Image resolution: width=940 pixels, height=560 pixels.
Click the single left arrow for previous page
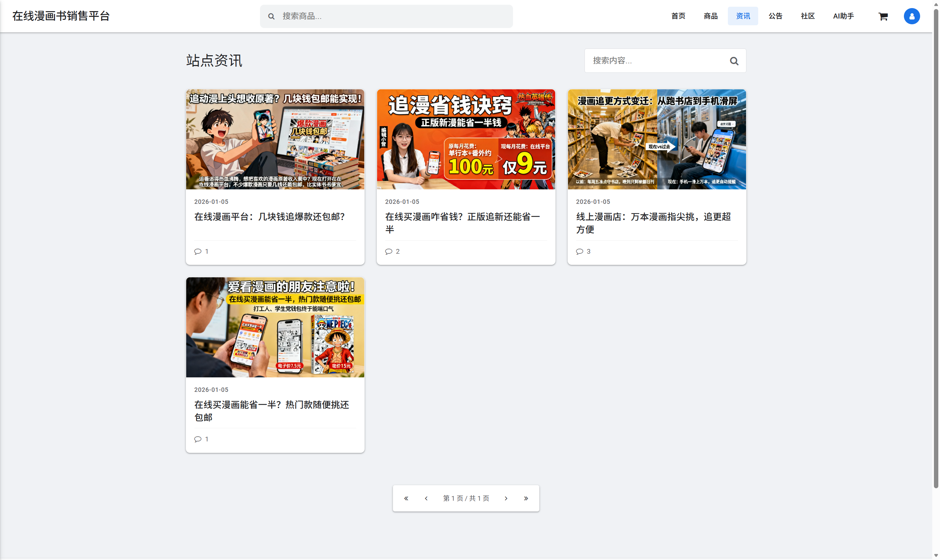coord(426,498)
